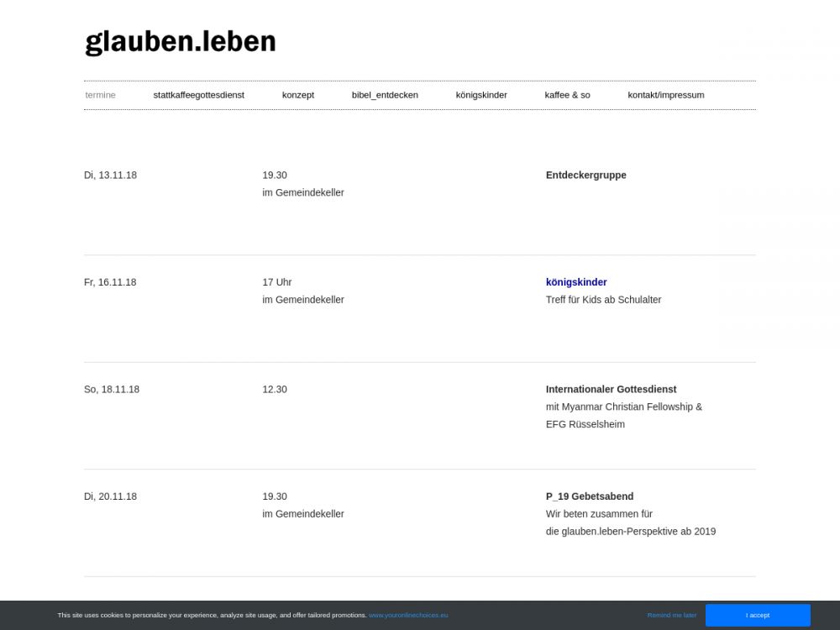Click the P_19 Gebetsabend event heading
This screenshot has height=630, width=840.
pyautogui.click(x=589, y=496)
